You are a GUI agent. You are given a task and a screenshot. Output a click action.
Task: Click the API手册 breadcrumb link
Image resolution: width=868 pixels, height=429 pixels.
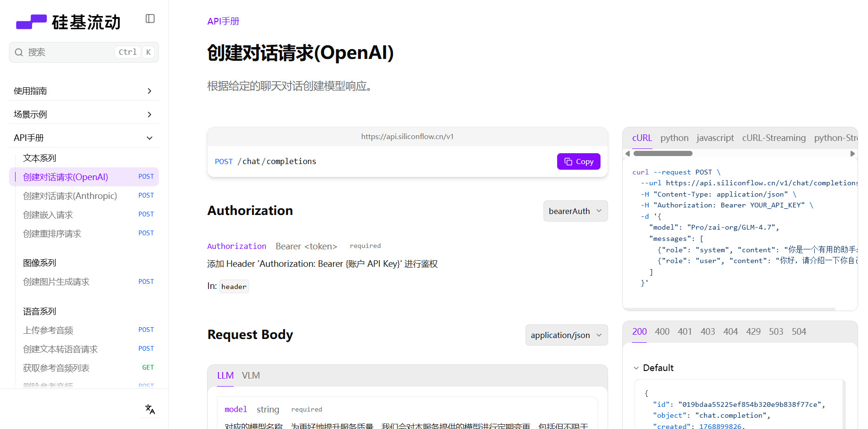point(223,21)
